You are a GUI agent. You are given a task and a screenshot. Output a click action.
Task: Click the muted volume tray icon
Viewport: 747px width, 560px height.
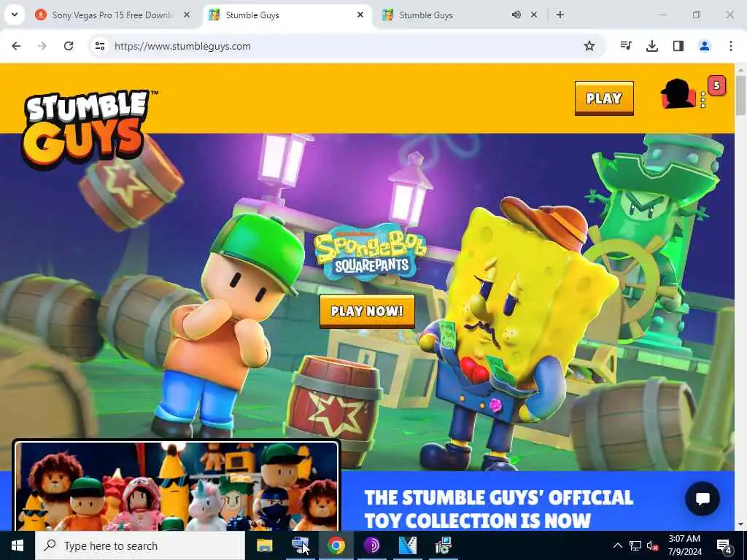pos(652,545)
